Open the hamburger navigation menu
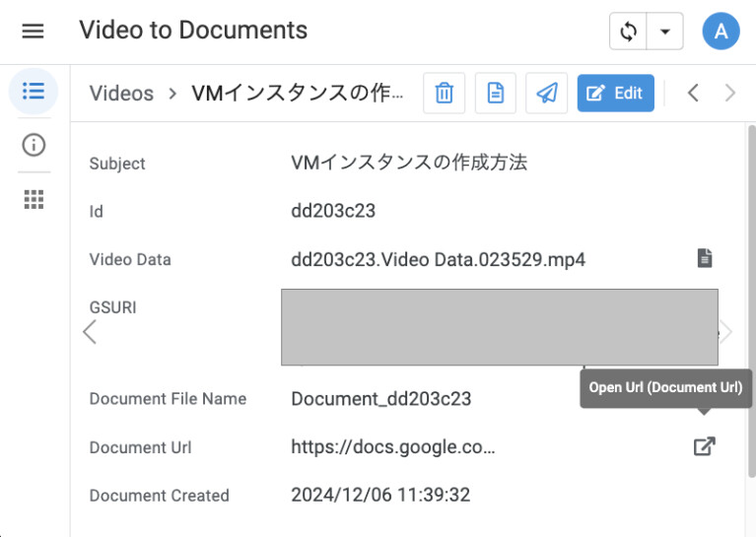756x537 pixels. tap(33, 31)
